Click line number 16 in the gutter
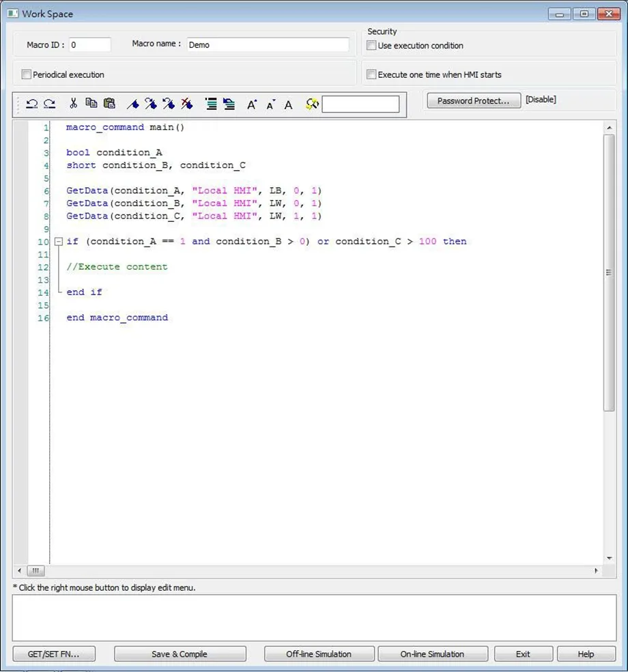Image resolution: width=628 pixels, height=672 pixels. [43, 318]
